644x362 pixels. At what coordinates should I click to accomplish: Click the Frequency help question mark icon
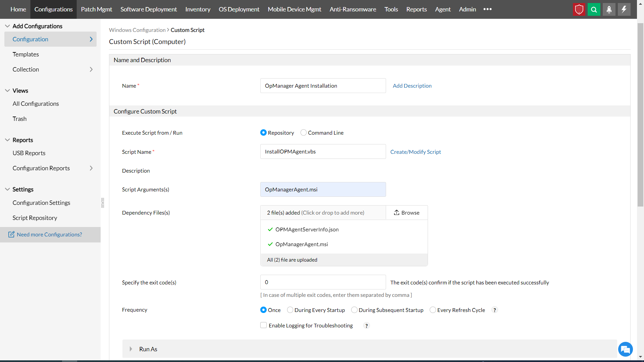tap(494, 310)
